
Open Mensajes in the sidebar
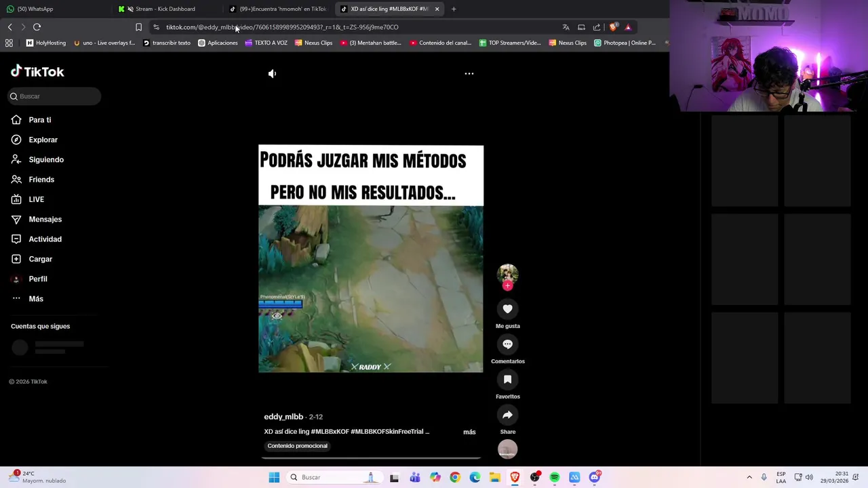45,219
